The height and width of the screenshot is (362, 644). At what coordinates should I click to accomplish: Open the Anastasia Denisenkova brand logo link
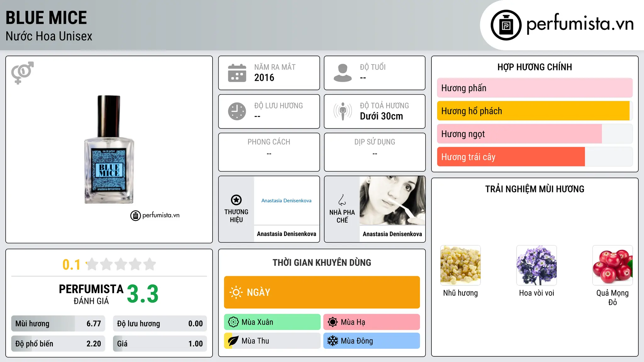(x=286, y=200)
